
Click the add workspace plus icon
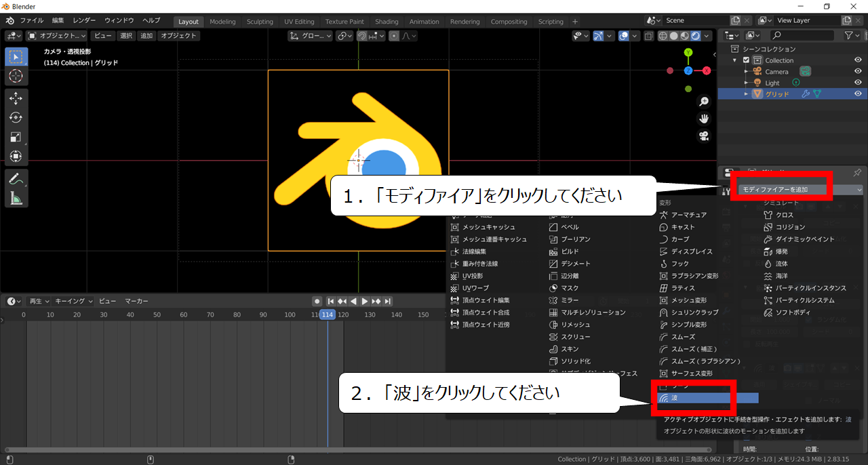pos(575,22)
